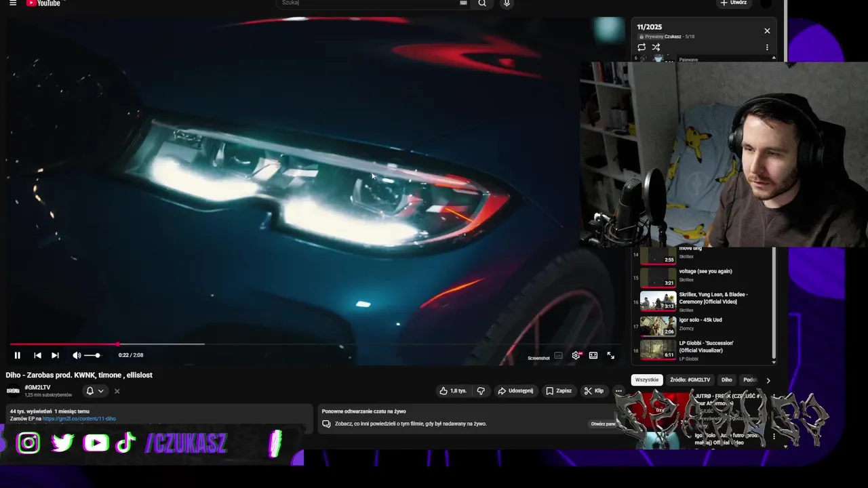This screenshot has width=868, height=488.
Task: Click the X next to the subscription bell
Action: (117, 391)
